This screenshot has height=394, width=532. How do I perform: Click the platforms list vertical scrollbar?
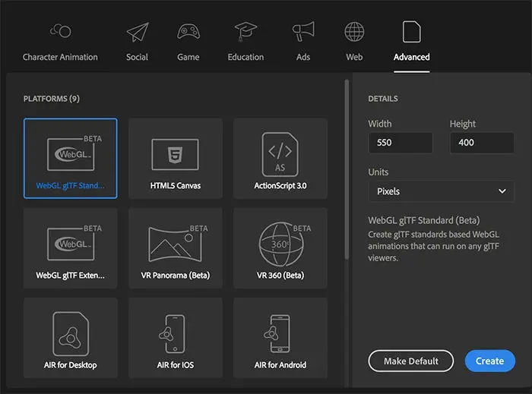click(x=347, y=167)
